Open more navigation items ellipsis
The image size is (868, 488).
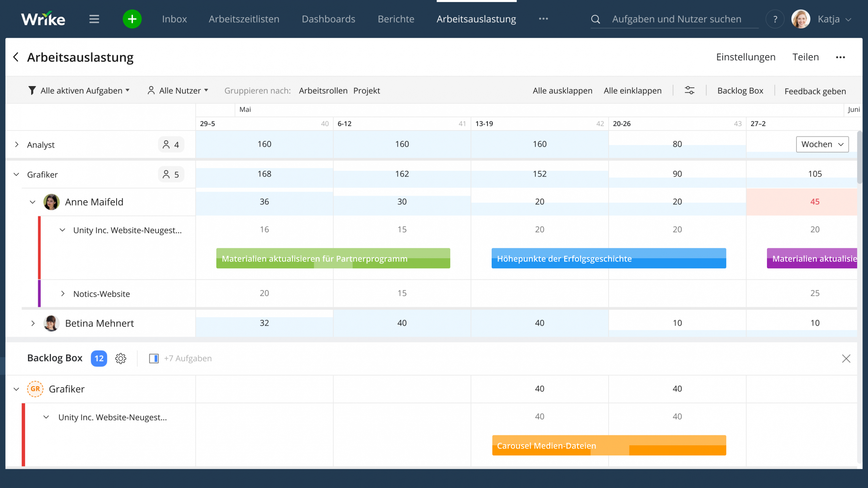coord(543,19)
